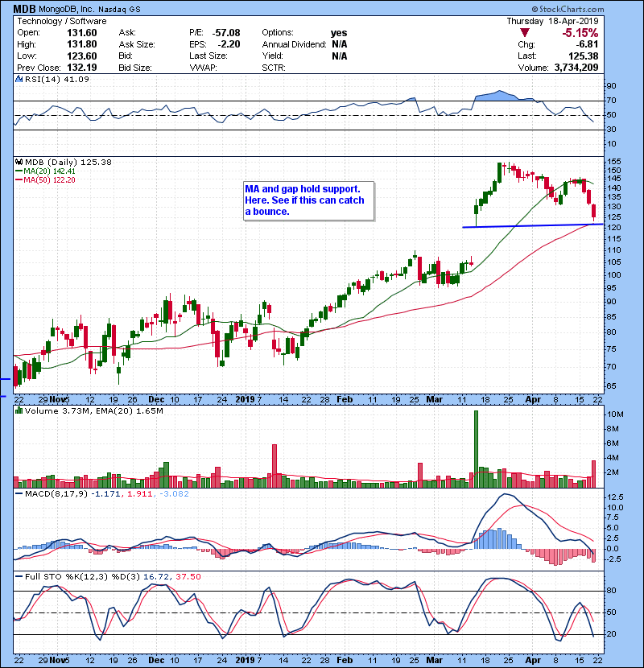
Task: Click the MACD(8,17,9) panel label
Action: 56,494
